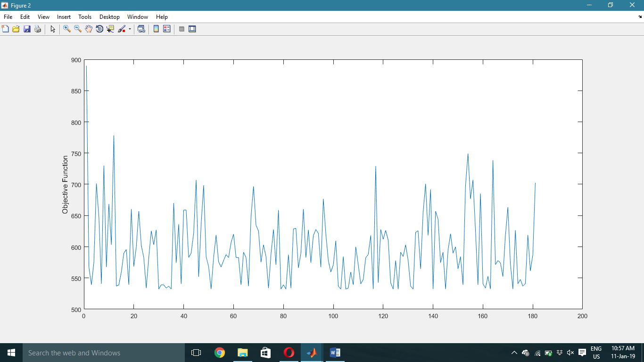Open Task View from the taskbar
The height and width of the screenshot is (362, 644).
[x=196, y=353]
